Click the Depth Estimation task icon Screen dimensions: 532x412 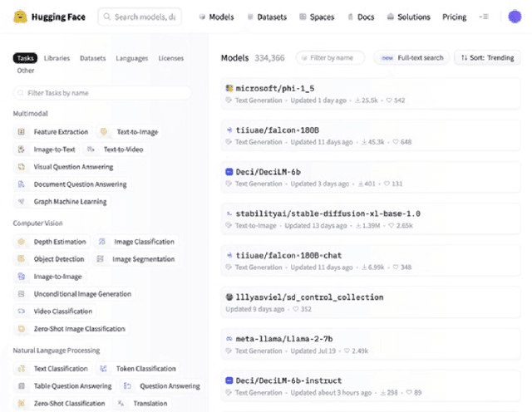click(x=22, y=242)
